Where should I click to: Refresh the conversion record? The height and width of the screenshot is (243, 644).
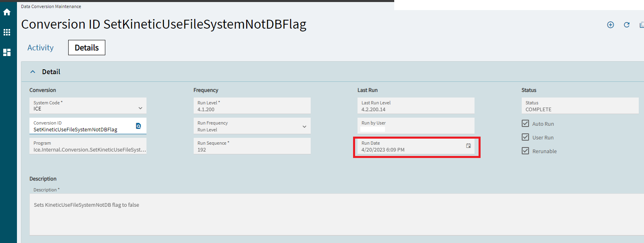(627, 25)
